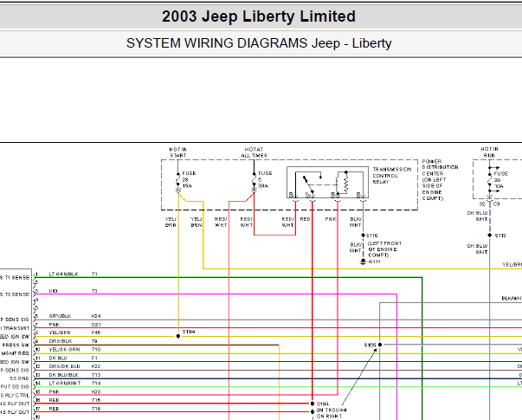
Task: Click the "RLY CTRL" pin description
Action: coord(17,396)
